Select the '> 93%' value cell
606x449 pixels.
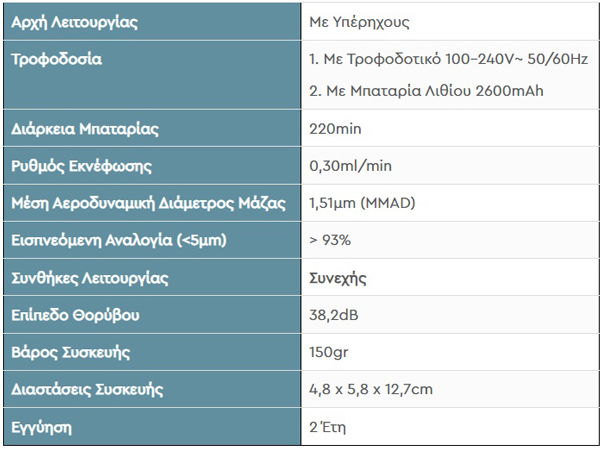[330, 240]
